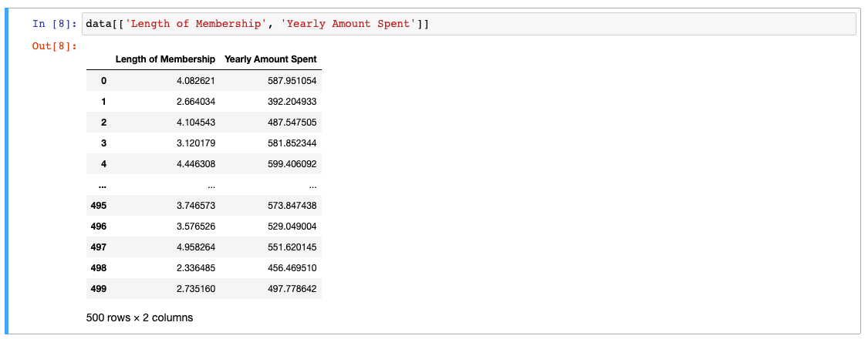Click row index 4
Screen dimensions: 868x339
point(103,164)
